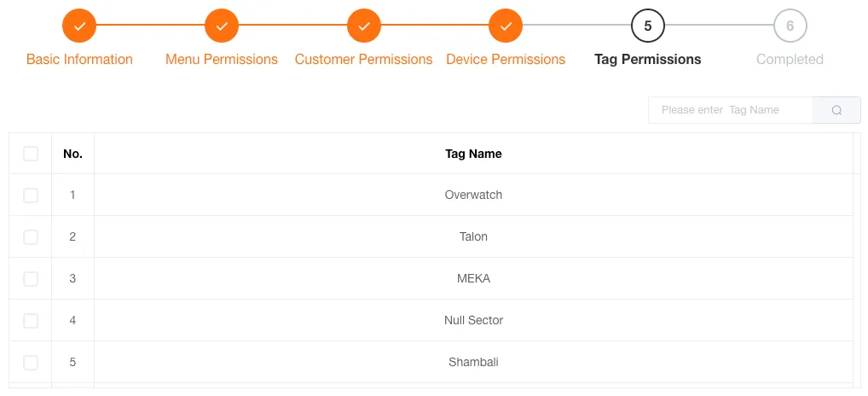The height and width of the screenshot is (396, 868).
Task: Click the Tag Name search input field
Action: [731, 110]
